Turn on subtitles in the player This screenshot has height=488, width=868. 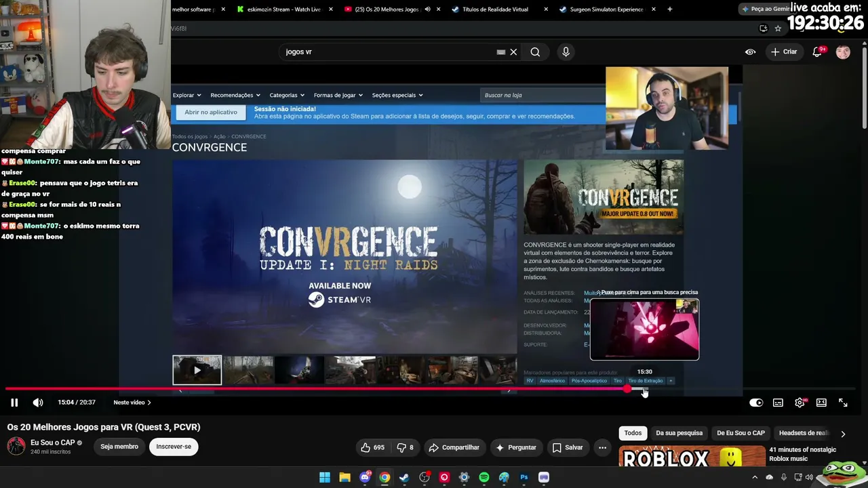(x=778, y=403)
